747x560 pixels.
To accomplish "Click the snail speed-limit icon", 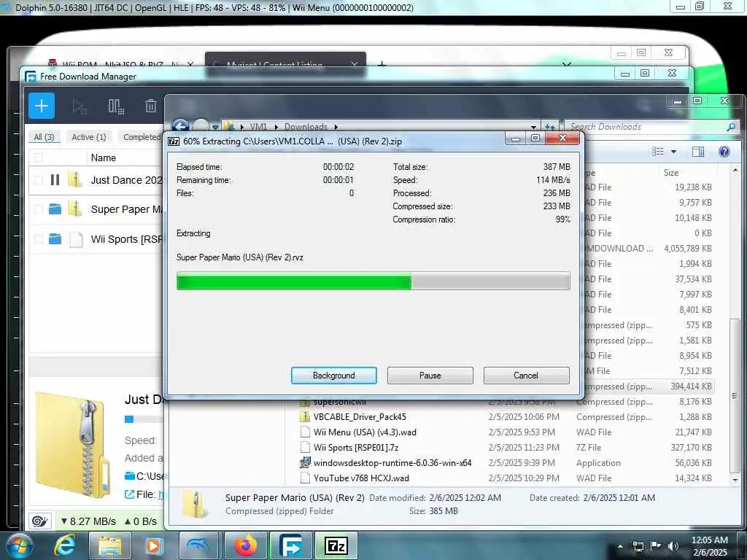I will pos(40,521).
